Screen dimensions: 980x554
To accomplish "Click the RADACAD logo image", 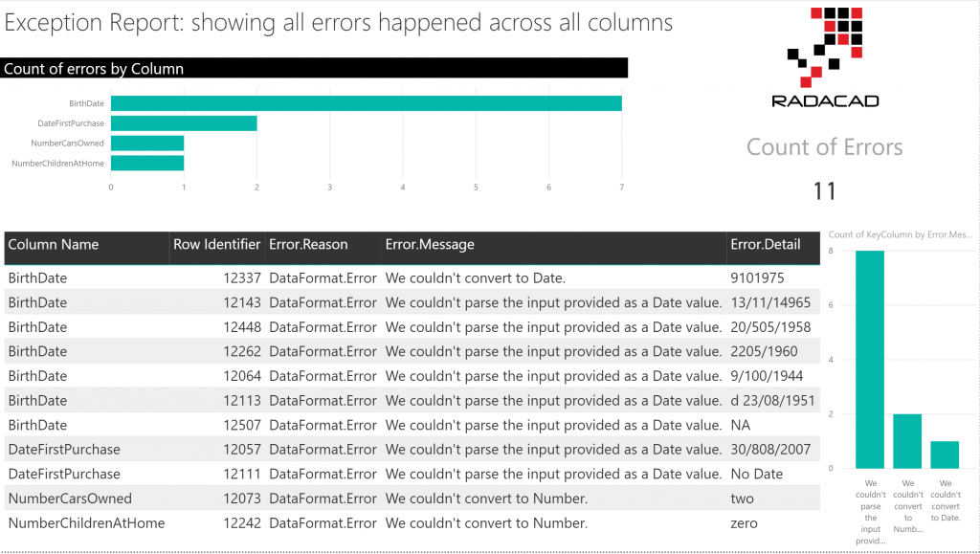I will pyautogui.click(x=825, y=55).
